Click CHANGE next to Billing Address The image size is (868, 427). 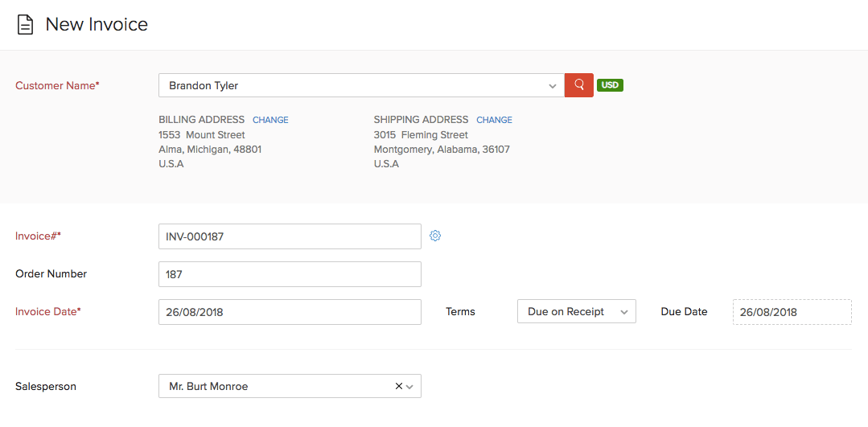point(270,120)
